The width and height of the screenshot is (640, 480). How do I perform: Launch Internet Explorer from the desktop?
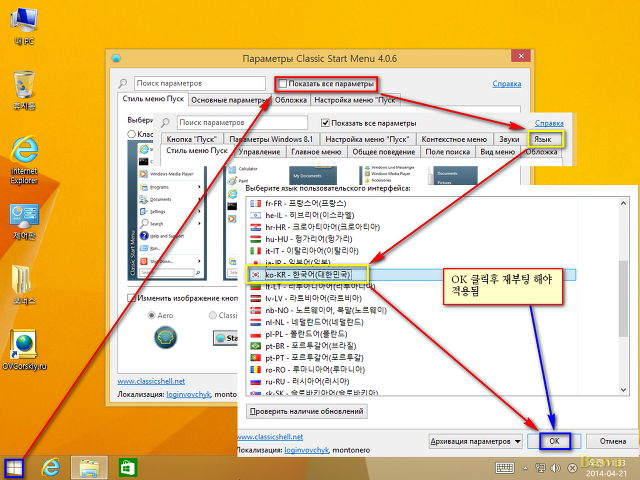pyautogui.click(x=24, y=160)
